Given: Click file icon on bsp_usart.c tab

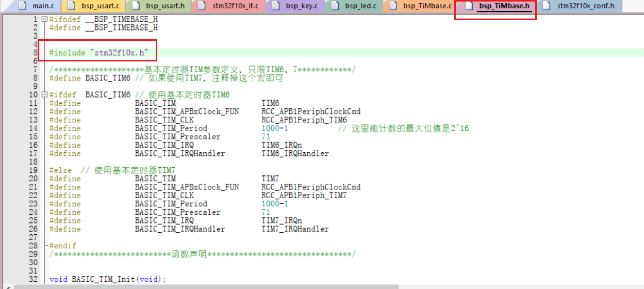Looking at the screenshot, I should (x=71, y=6).
